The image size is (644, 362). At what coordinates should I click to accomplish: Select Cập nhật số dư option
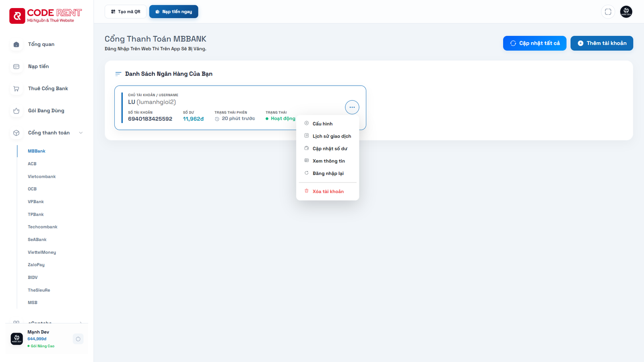330,149
